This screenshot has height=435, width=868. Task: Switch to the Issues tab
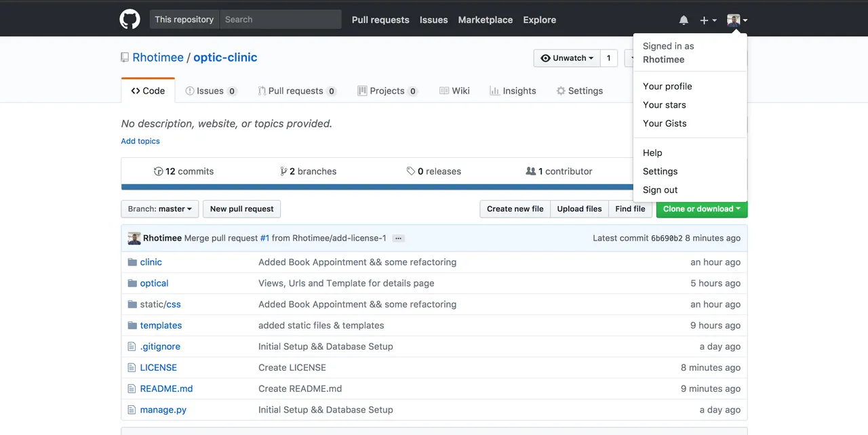(211, 91)
